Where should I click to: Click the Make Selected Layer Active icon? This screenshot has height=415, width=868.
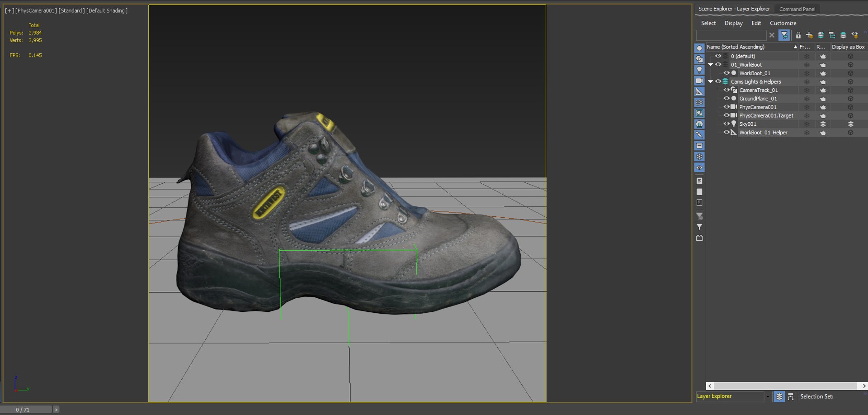point(843,35)
